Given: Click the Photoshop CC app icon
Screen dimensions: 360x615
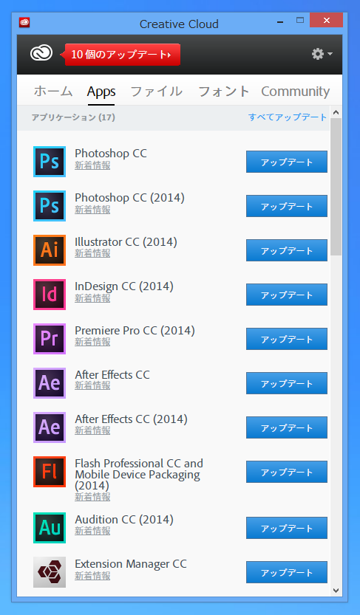Looking at the screenshot, I should pyautogui.click(x=49, y=162).
